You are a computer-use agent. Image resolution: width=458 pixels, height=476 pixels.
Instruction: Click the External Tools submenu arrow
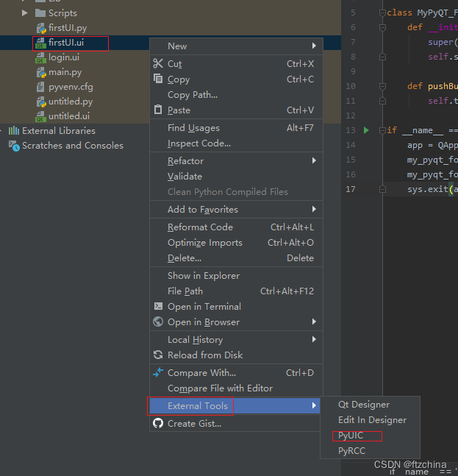[x=314, y=405]
